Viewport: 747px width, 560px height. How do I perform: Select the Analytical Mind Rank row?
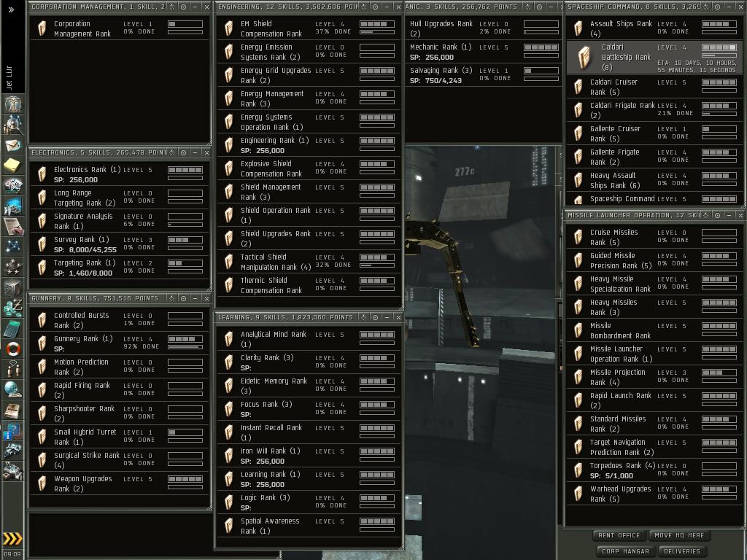309,339
